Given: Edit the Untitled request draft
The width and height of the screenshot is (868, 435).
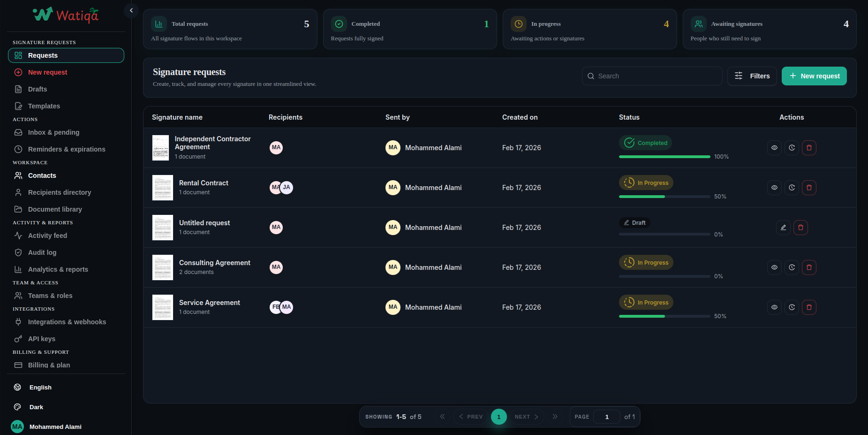Looking at the screenshot, I should coord(783,228).
